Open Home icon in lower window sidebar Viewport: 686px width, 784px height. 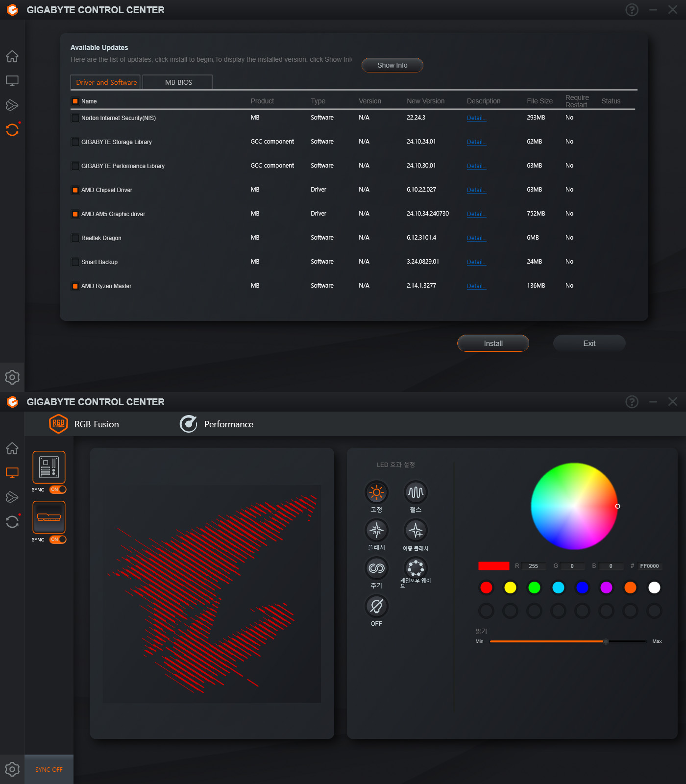(12, 448)
